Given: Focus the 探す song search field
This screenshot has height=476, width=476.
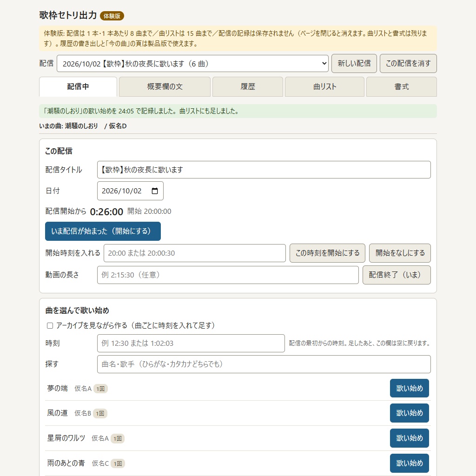Looking at the screenshot, I should coord(264,364).
